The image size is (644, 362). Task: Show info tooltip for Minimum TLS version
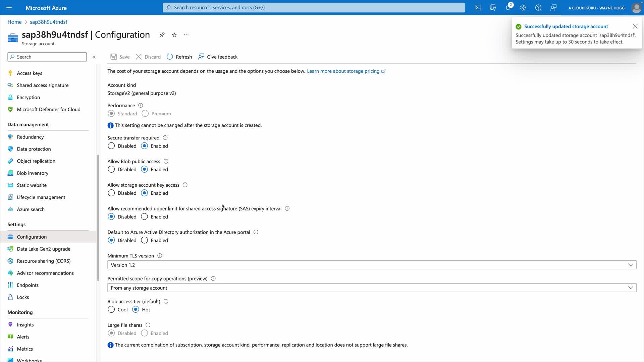point(160,256)
